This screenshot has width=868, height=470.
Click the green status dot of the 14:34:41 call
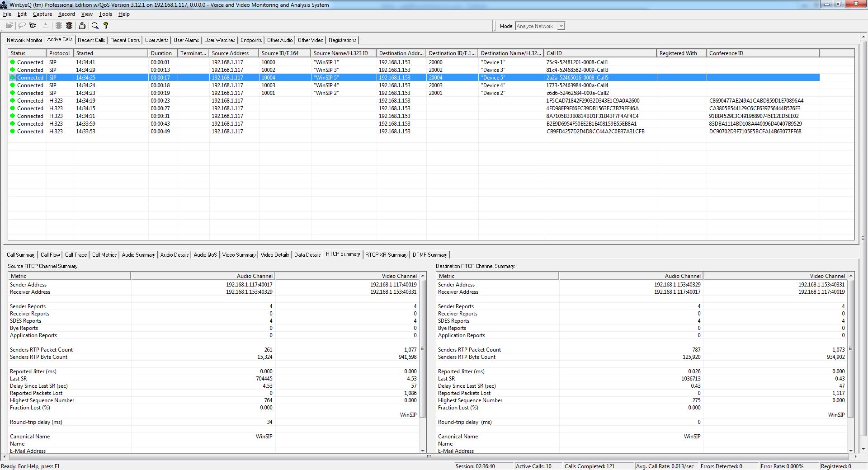[13, 62]
